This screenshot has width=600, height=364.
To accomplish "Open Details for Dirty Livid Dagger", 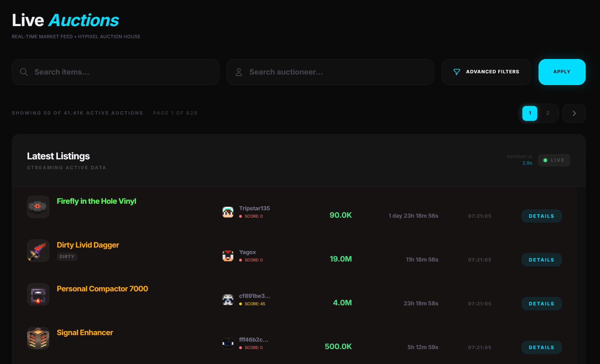I will click(x=541, y=260).
